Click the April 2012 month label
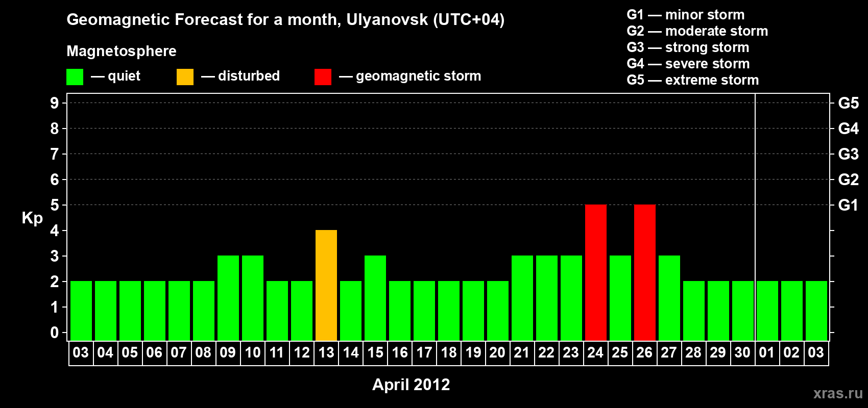Viewport: 868px width, 408px height. tap(411, 385)
